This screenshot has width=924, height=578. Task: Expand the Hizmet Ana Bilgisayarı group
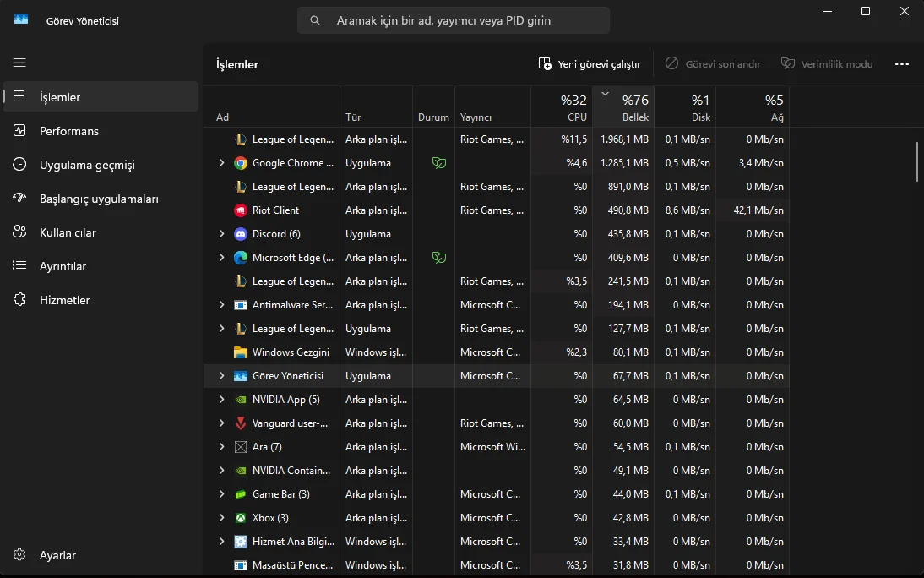click(221, 541)
